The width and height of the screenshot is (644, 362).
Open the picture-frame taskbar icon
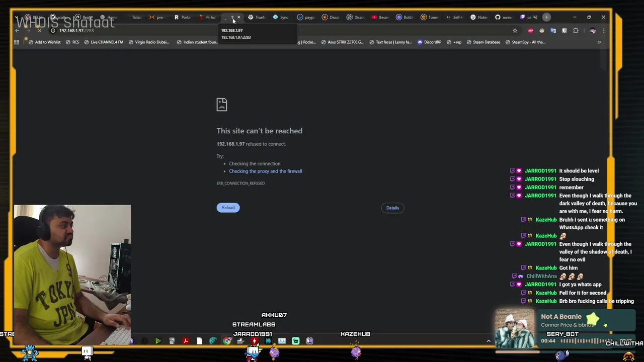(282, 341)
